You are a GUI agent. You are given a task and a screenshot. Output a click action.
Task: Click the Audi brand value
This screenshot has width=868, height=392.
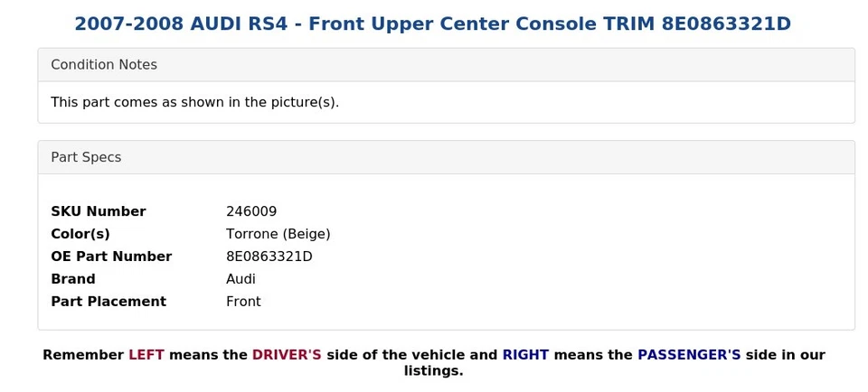241,279
